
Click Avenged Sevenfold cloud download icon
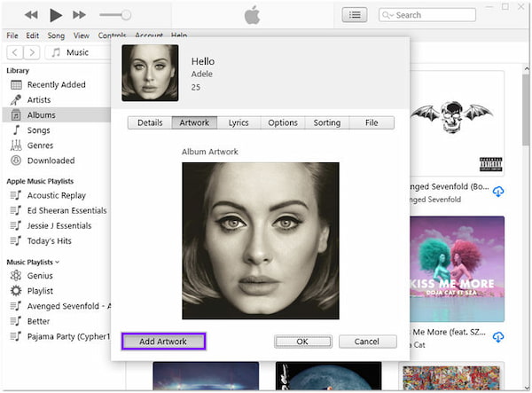497,192
